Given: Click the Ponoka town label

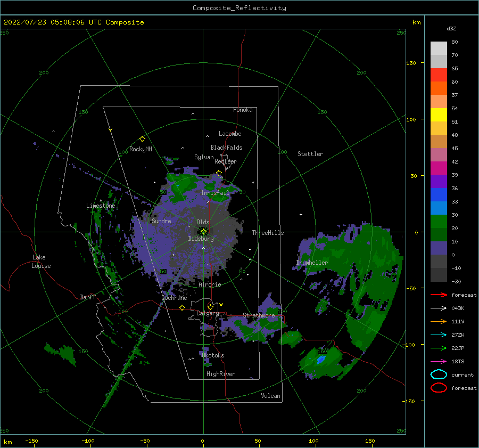Looking at the screenshot, I should pos(243,110).
